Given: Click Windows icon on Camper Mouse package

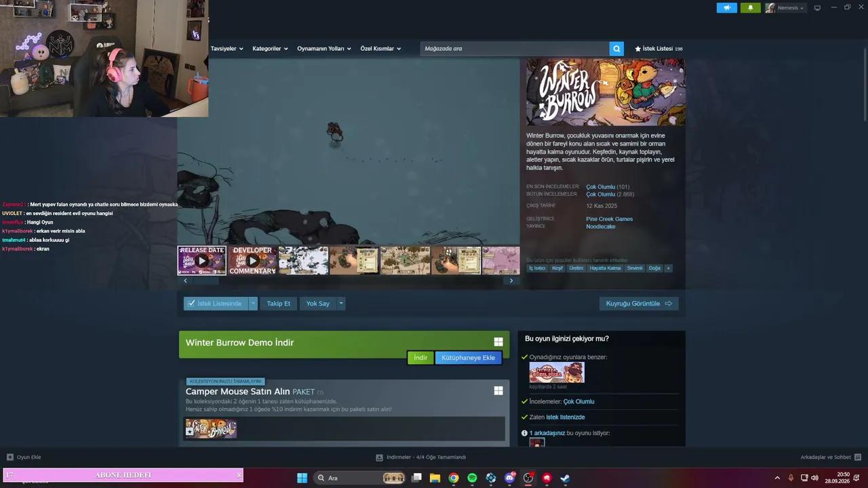Looking at the screenshot, I should click(498, 390).
